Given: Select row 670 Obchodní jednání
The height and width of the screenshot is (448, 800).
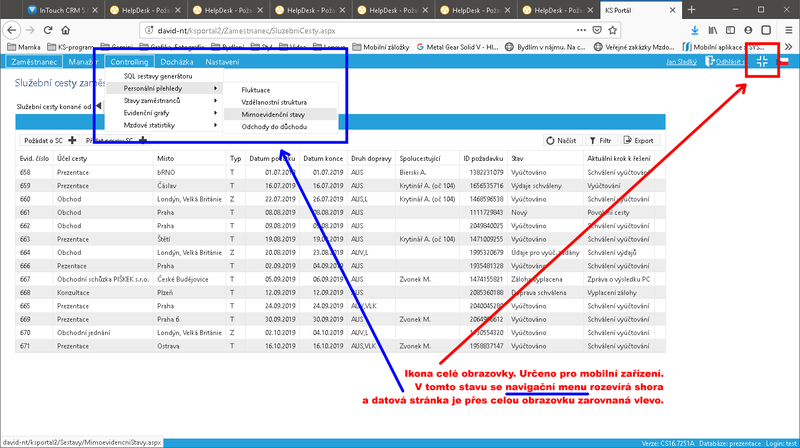Looking at the screenshot, I should [340, 333].
